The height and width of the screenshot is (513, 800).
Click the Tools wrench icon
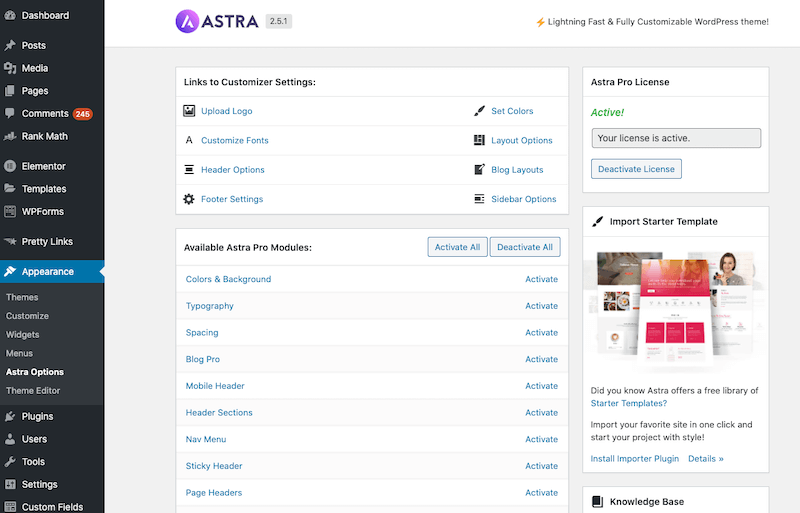(x=10, y=461)
